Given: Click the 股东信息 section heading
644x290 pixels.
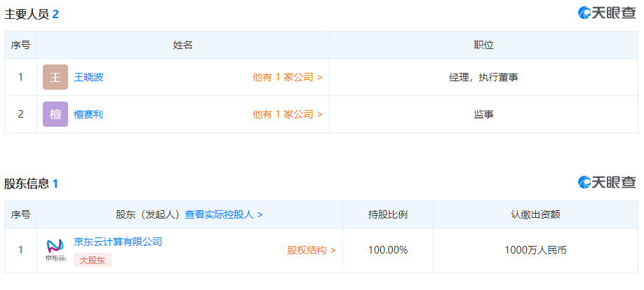Looking at the screenshot, I should coord(27,184).
